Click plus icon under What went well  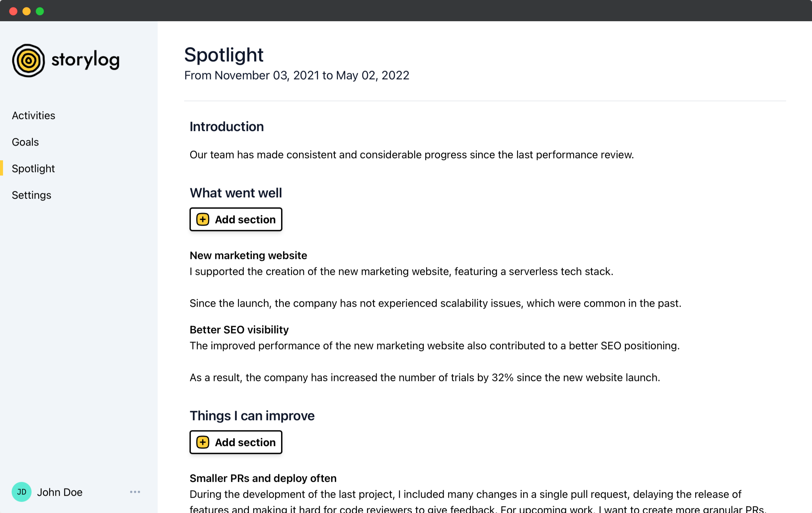coord(203,220)
